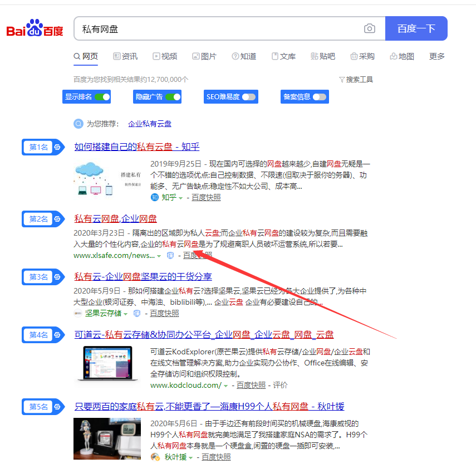Click rank 3 badge refresh icon
Screen dimensions: 476x468
57,277
